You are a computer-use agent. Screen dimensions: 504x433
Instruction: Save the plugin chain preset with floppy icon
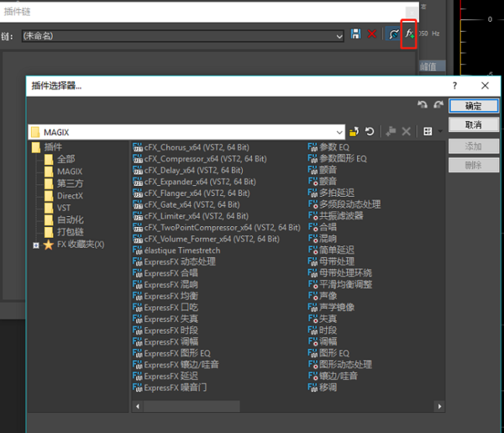click(x=355, y=34)
